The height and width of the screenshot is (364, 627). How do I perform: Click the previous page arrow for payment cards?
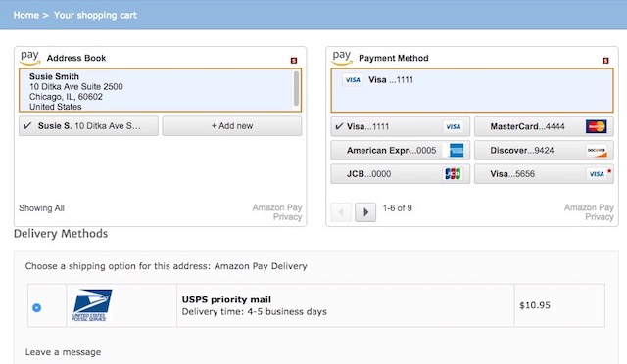341,212
